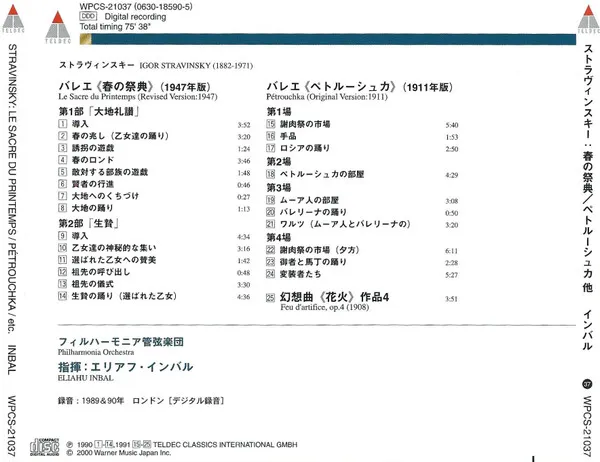Select track 4 春のロンド
The image size is (600, 462).
(93, 160)
